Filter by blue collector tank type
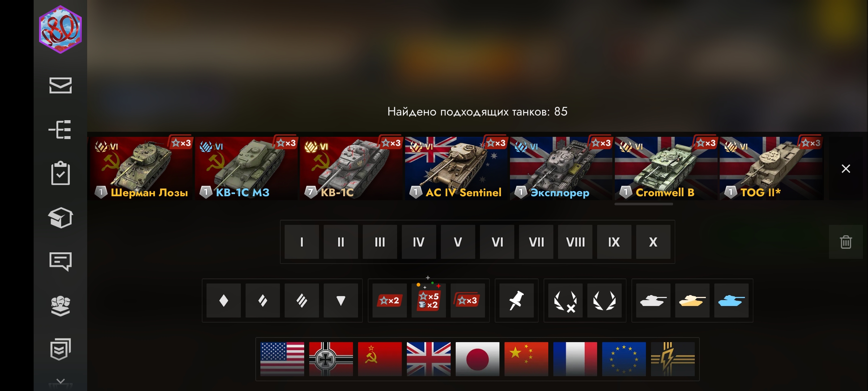The width and height of the screenshot is (868, 391). (731, 300)
